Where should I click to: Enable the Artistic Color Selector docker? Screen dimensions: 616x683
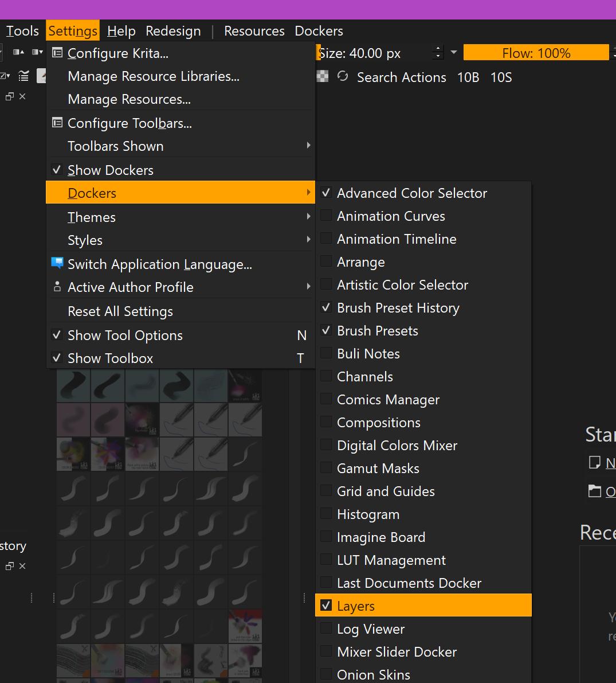pos(423,285)
